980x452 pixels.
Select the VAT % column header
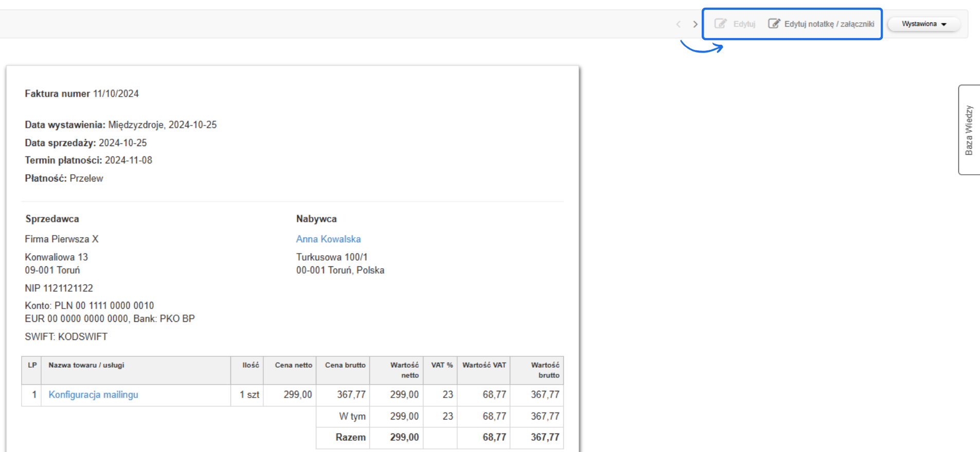point(441,365)
